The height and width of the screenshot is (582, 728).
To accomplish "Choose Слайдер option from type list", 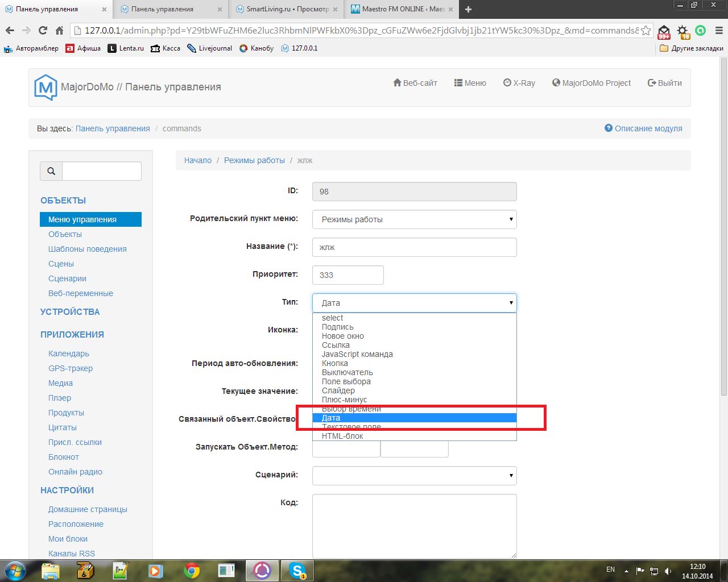I will 338,390.
